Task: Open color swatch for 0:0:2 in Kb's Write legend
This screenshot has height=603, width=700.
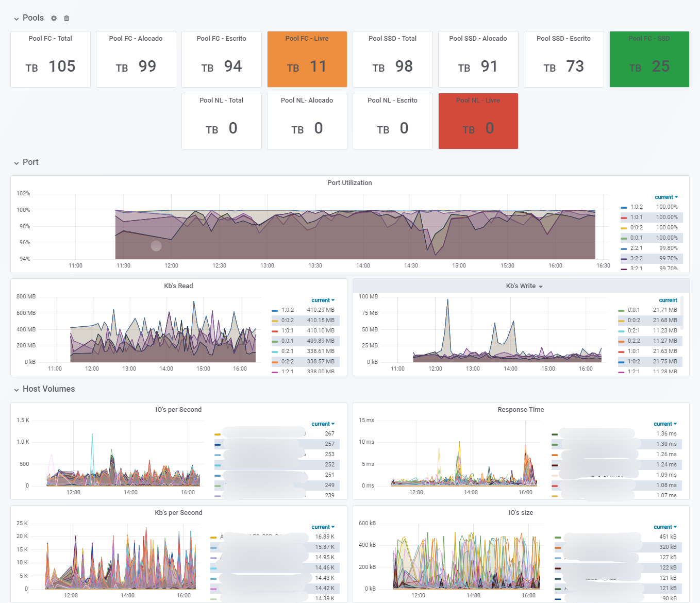Action: [621, 321]
